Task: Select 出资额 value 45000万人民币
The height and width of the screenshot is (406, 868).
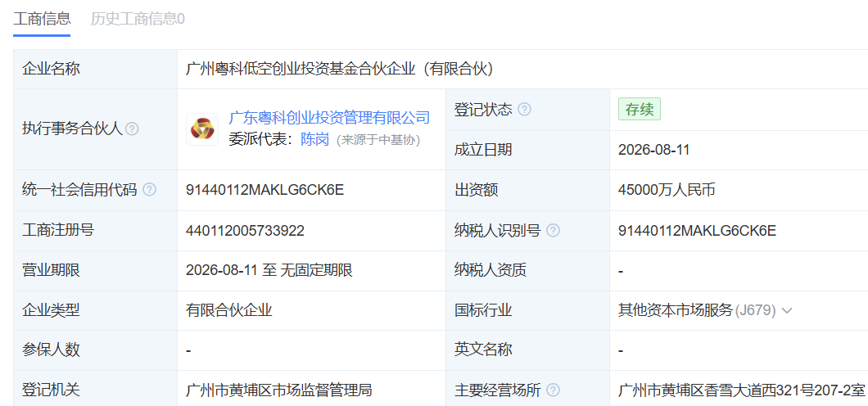Action: 667,190
